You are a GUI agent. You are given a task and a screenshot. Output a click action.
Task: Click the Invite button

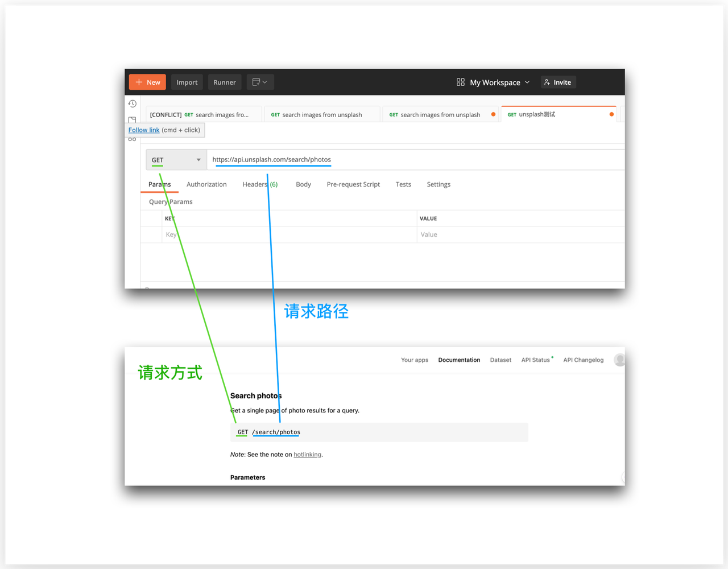(559, 82)
